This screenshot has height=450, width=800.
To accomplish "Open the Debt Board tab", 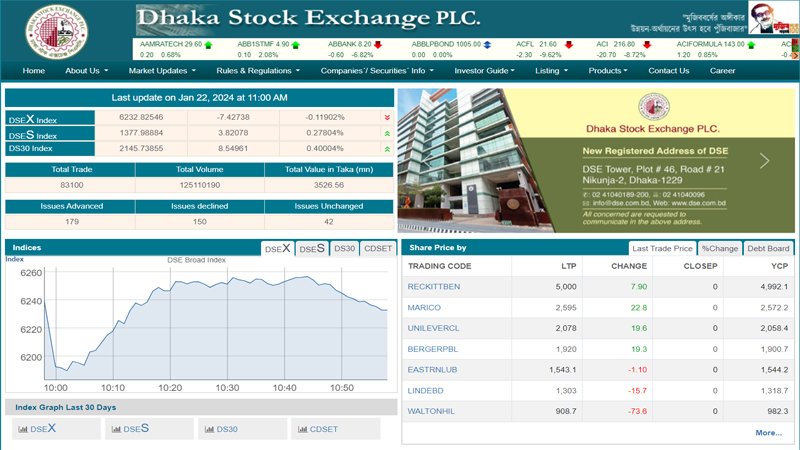I will (768, 249).
